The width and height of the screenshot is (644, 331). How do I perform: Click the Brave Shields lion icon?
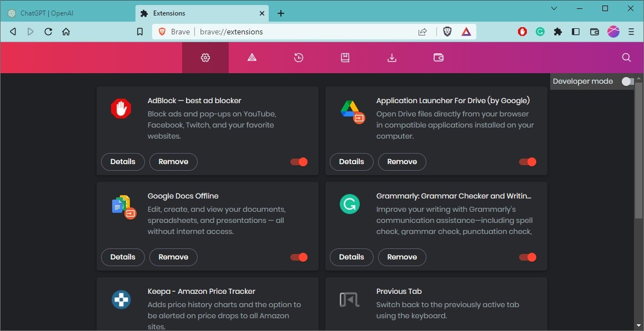point(447,32)
